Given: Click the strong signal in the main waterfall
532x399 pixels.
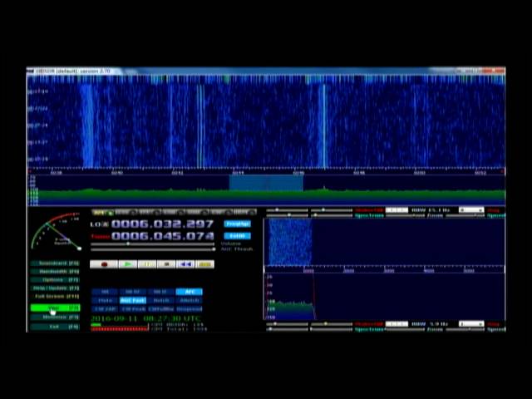Looking at the screenshot, I should pyautogui.click(x=324, y=126).
